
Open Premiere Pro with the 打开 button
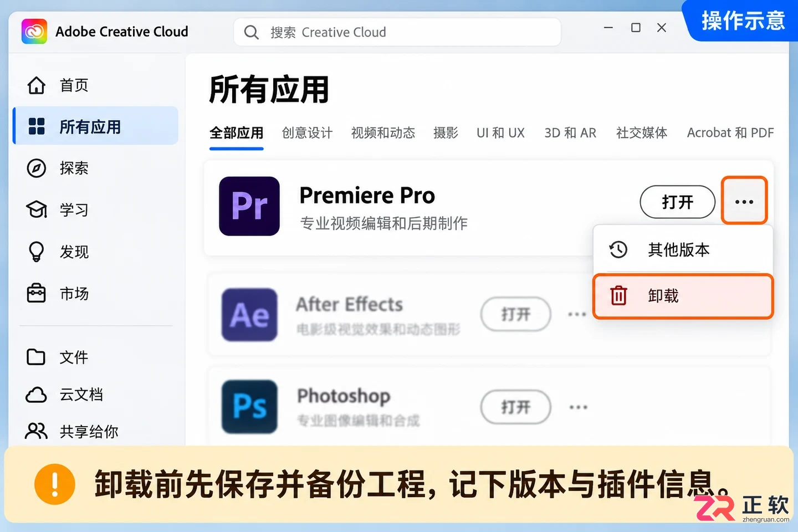pyautogui.click(x=678, y=202)
